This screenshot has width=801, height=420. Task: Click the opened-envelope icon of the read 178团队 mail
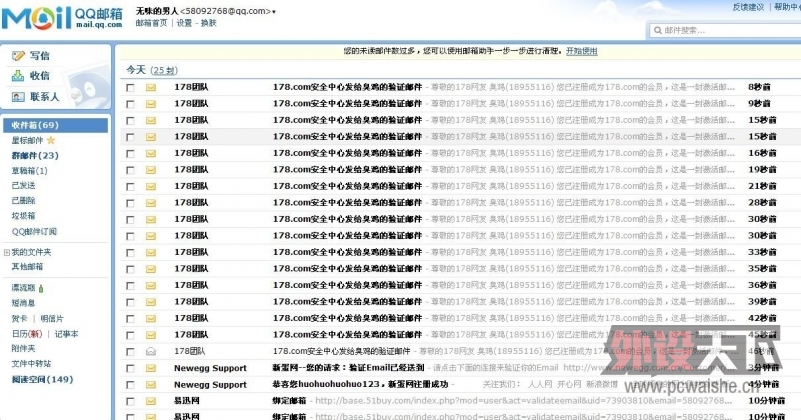[x=151, y=352]
